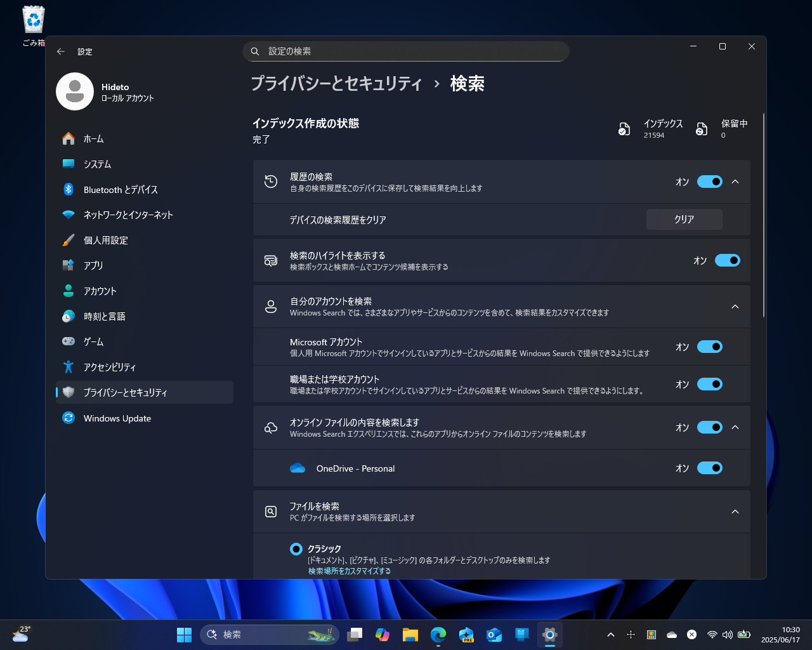Collapse the 自分のアカウントを検索 section
Screen dimensions: 812x650
coord(735,306)
